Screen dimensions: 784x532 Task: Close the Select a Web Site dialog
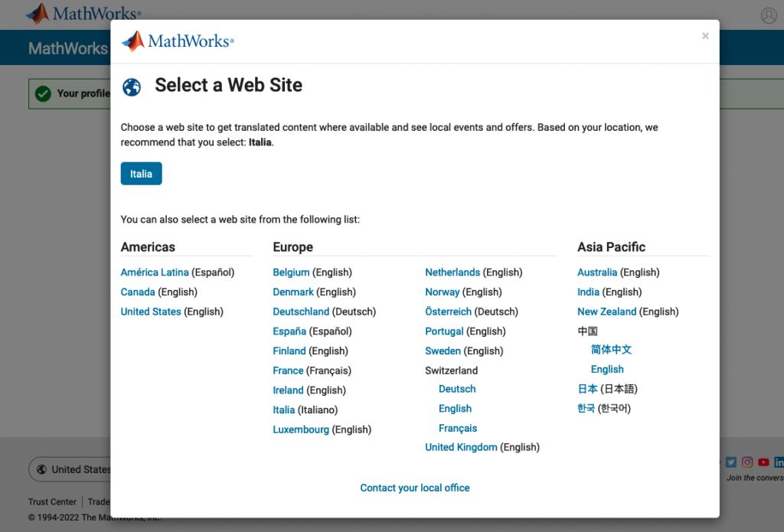705,36
